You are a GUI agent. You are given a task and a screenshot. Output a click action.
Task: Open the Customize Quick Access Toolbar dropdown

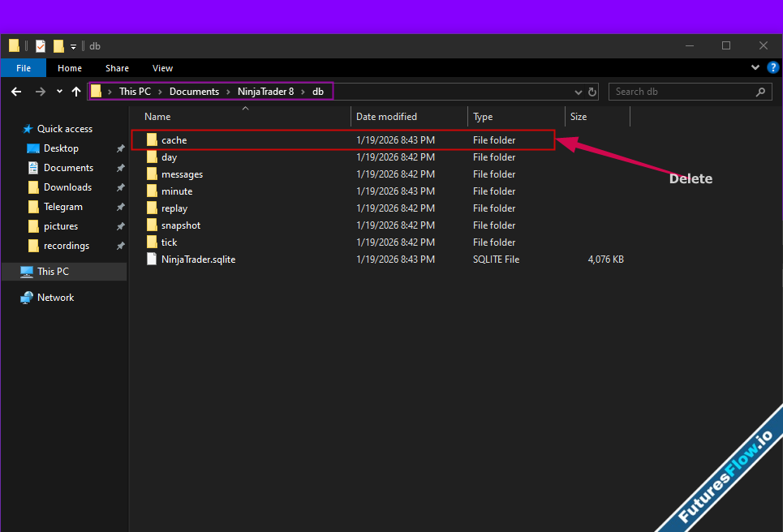pos(73,46)
